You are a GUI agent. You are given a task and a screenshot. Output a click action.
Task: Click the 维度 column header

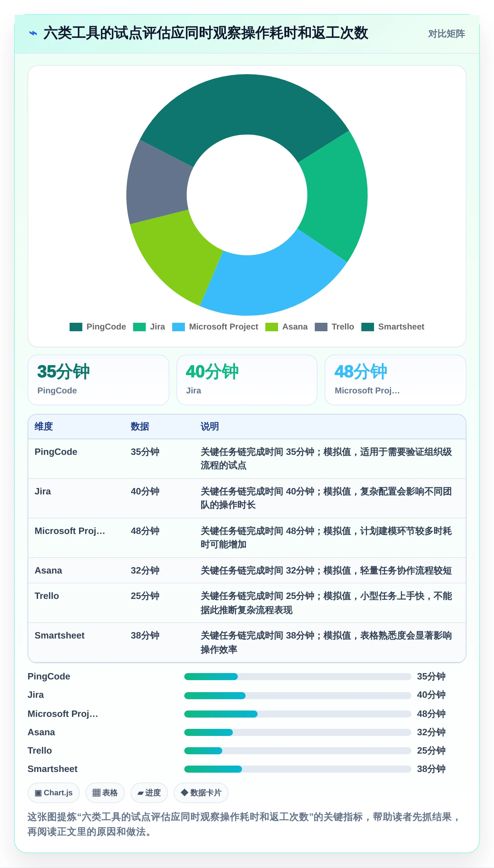(x=44, y=427)
